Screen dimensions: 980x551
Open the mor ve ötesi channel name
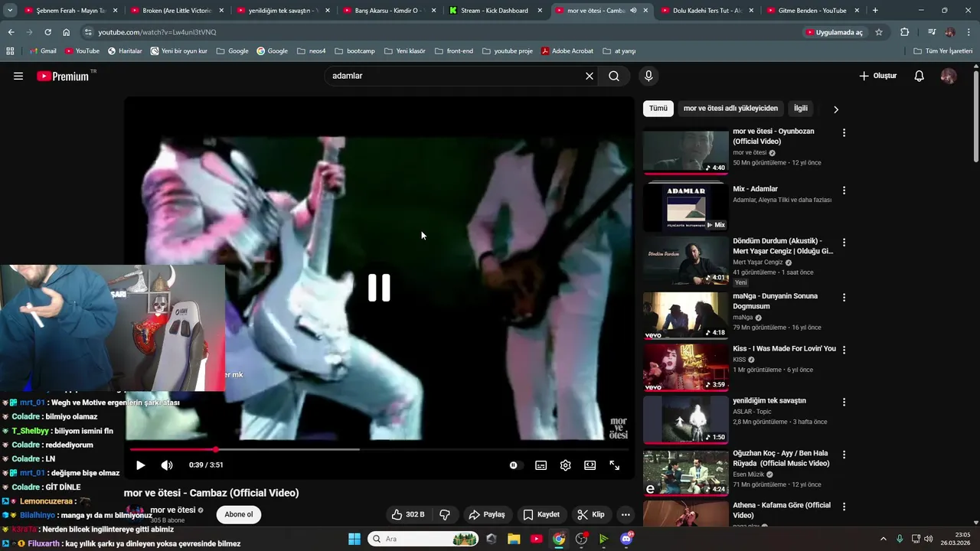click(172, 510)
